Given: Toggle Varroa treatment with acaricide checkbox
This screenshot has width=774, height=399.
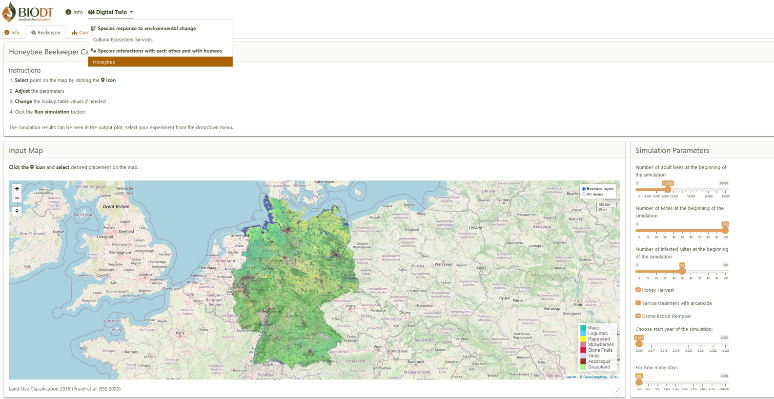Looking at the screenshot, I should point(638,303).
